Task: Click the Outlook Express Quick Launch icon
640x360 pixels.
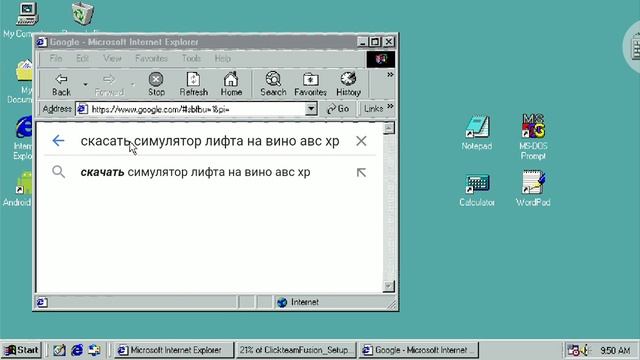Action: click(94, 350)
